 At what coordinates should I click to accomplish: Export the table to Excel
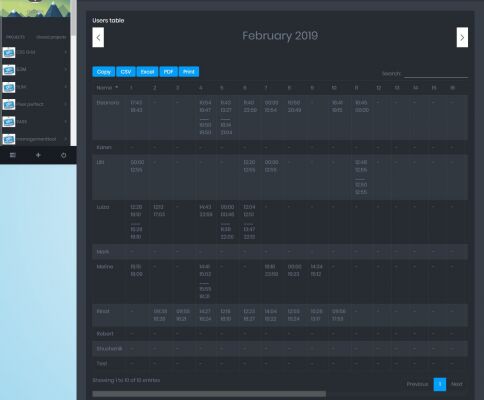(x=147, y=72)
